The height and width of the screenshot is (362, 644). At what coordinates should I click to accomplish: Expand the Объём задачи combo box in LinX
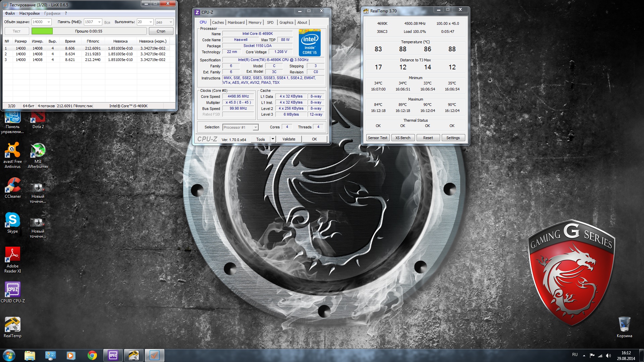[x=49, y=22]
